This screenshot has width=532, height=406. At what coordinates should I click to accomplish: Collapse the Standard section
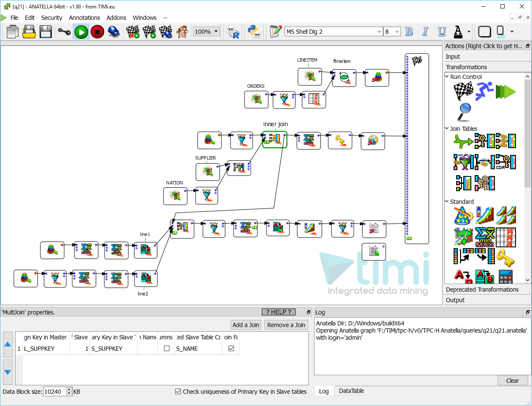(448, 201)
